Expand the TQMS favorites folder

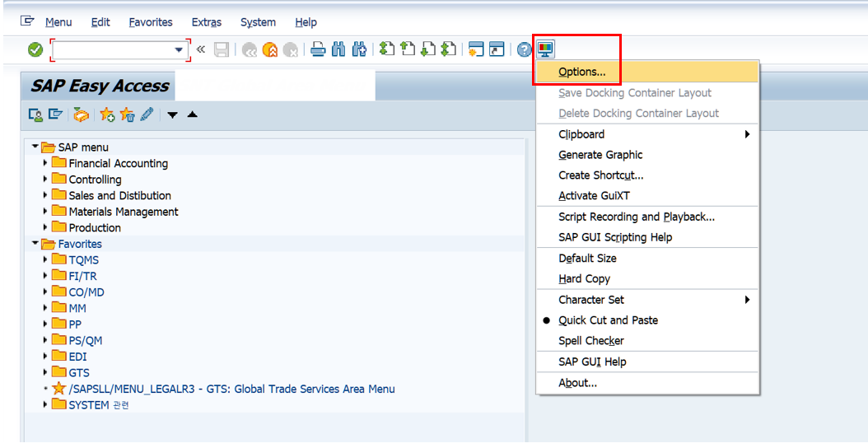(45, 259)
